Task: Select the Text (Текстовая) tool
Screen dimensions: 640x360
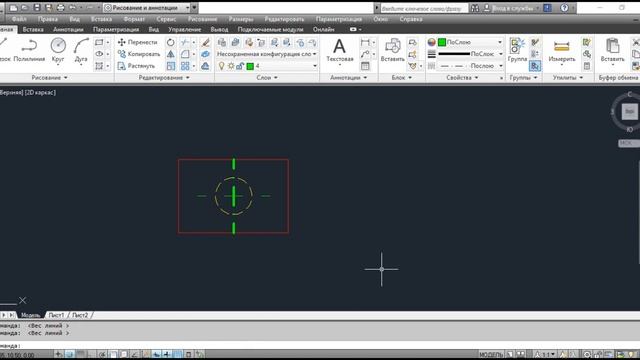Action: pyautogui.click(x=340, y=51)
